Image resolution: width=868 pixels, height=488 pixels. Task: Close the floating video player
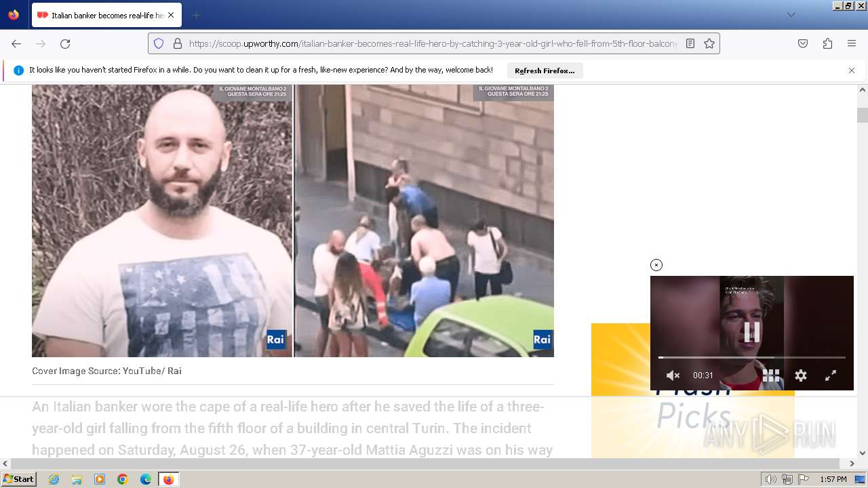click(x=656, y=265)
